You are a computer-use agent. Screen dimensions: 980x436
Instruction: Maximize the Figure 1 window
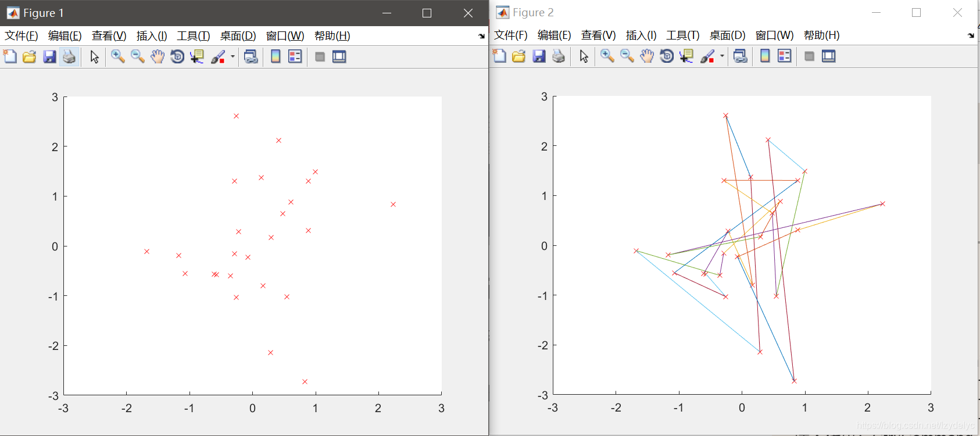pyautogui.click(x=427, y=13)
